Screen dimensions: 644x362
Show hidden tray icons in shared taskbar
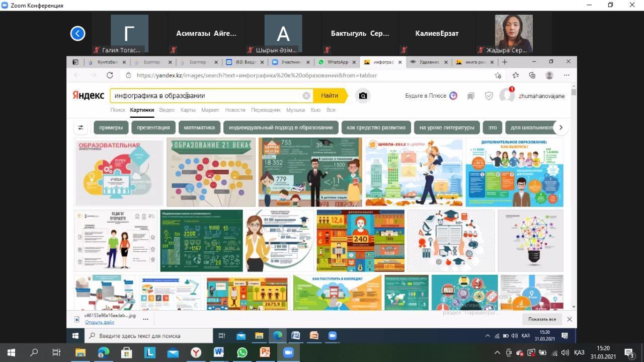[487, 336]
